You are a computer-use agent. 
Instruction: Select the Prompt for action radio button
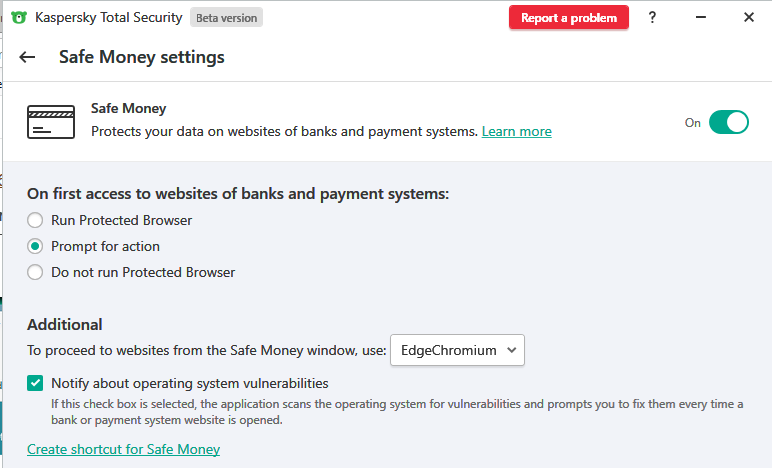[36, 246]
